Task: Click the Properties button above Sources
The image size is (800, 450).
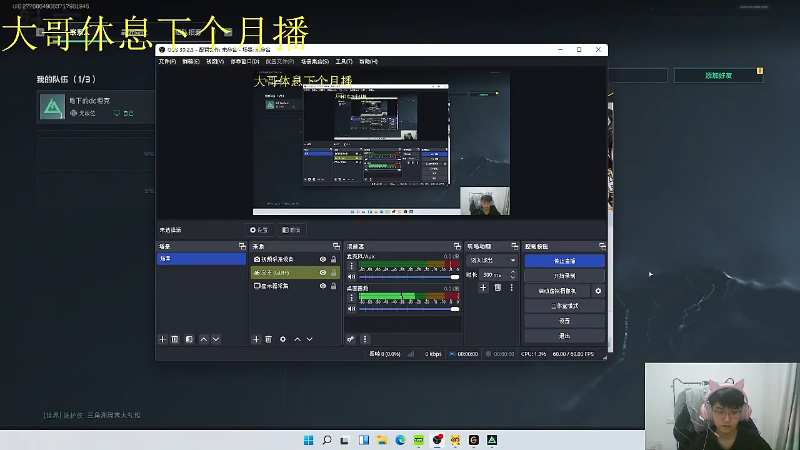Action: tap(259, 230)
